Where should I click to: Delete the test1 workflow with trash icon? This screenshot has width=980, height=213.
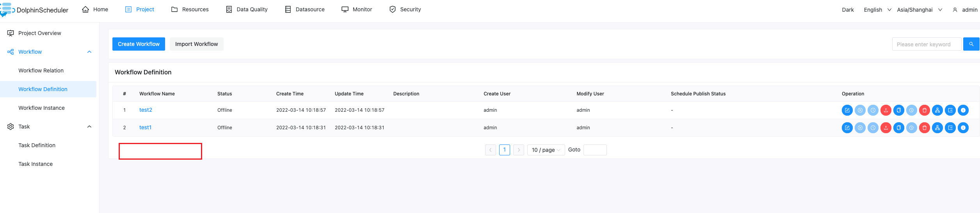tap(924, 128)
